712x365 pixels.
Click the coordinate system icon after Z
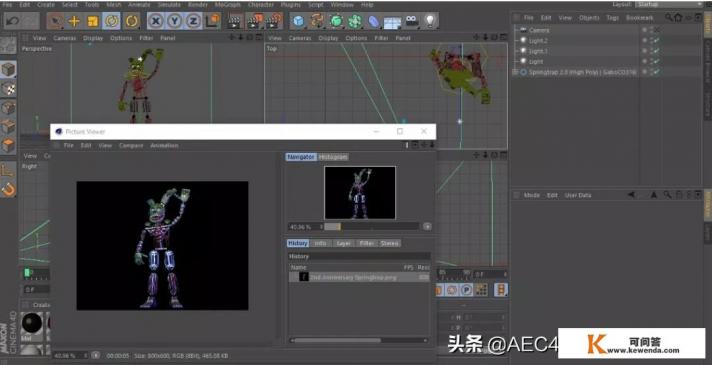[x=213, y=21]
